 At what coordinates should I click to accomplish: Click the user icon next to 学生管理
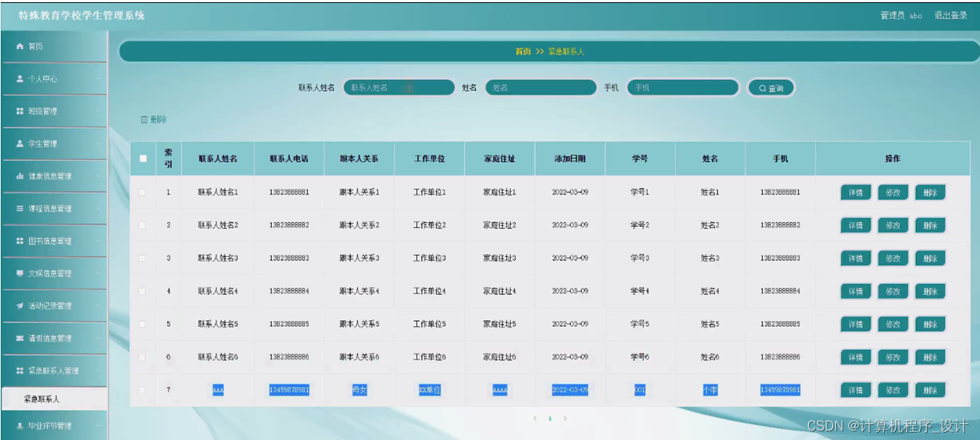[x=20, y=144]
